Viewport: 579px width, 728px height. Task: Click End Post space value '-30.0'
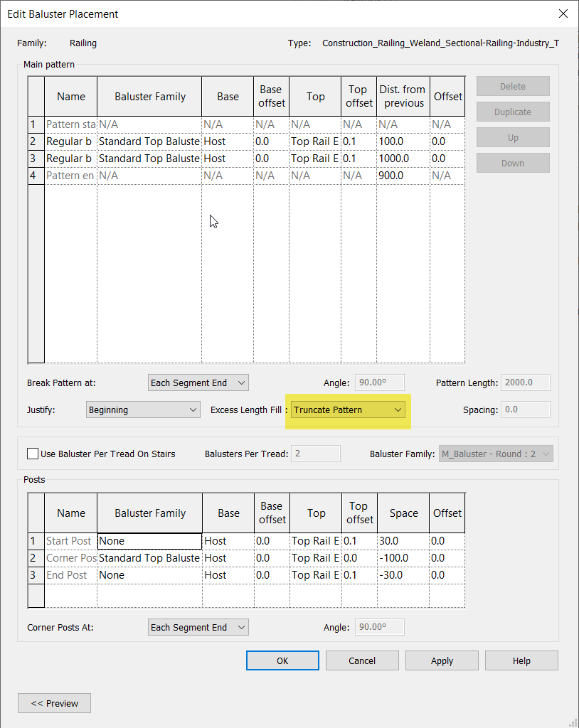[x=403, y=575]
